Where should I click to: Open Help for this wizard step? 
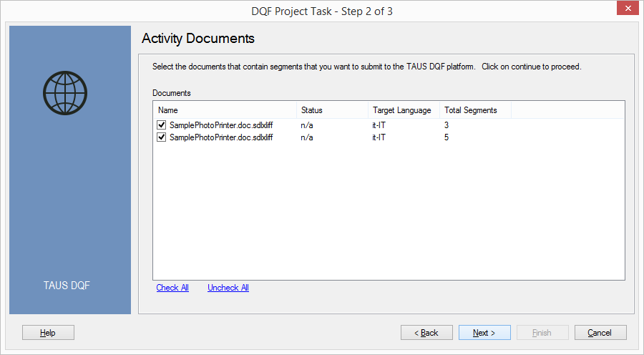(48, 333)
